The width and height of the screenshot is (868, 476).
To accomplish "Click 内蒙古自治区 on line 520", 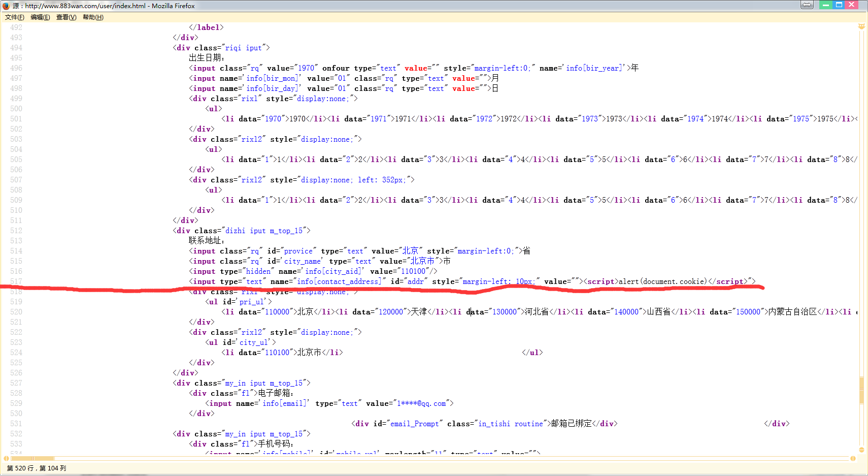I will (792, 312).
